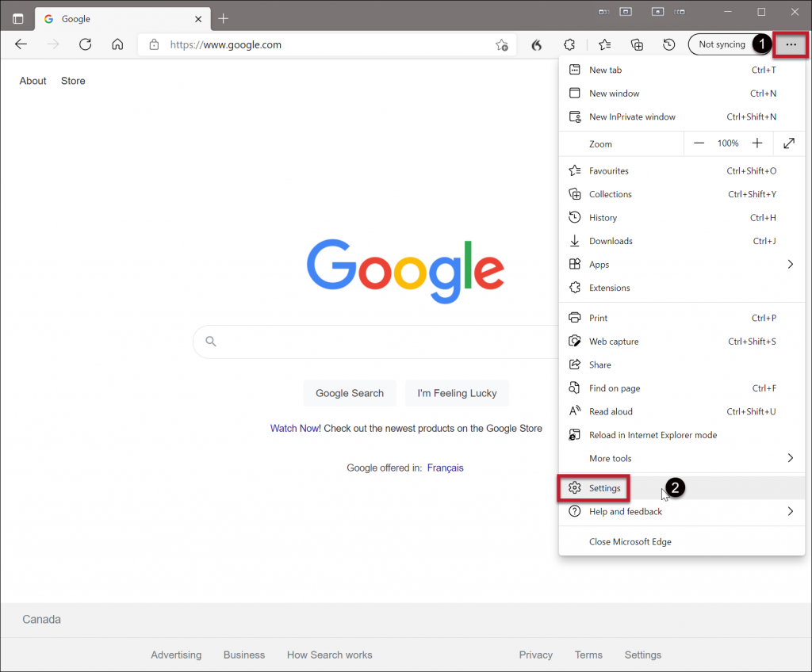The height and width of the screenshot is (672, 812).
Task: Click the flame icon in the toolbar
Action: [x=537, y=45]
